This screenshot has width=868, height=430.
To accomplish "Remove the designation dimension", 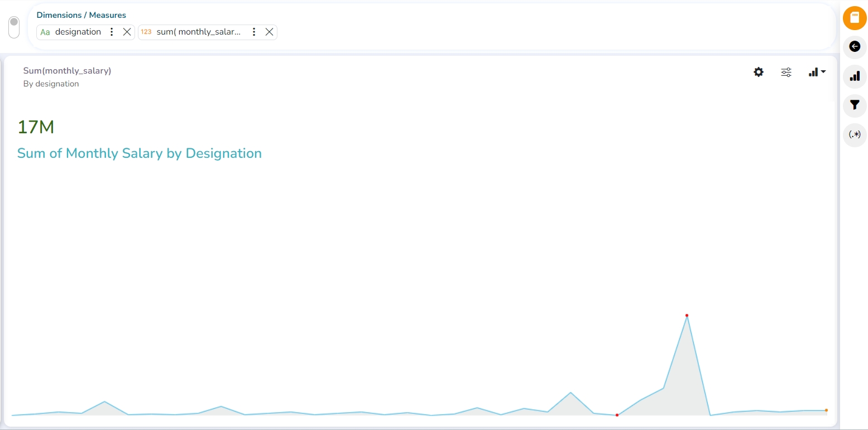I will pos(127,32).
